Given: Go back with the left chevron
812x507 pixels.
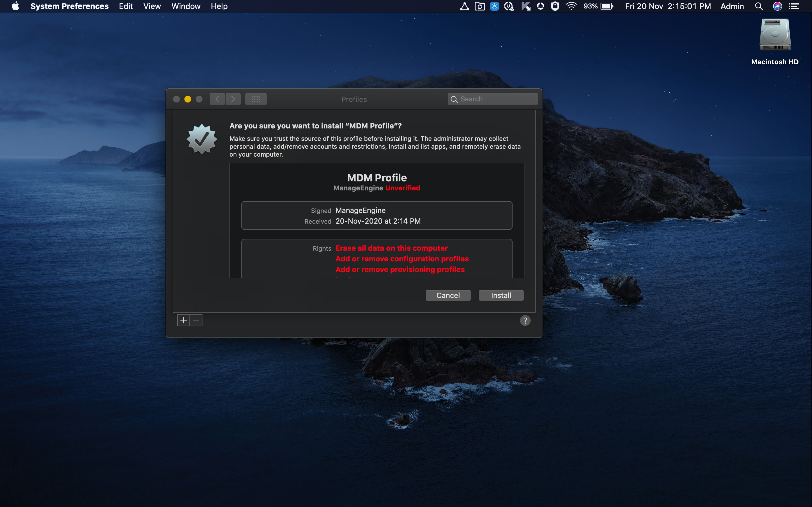Looking at the screenshot, I should tap(217, 99).
